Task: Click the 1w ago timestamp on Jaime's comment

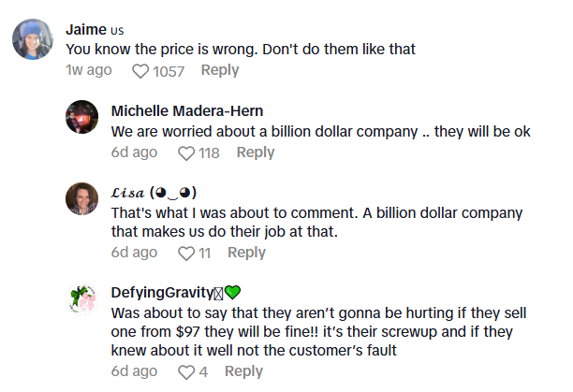Action: click(x=89, y=70)
